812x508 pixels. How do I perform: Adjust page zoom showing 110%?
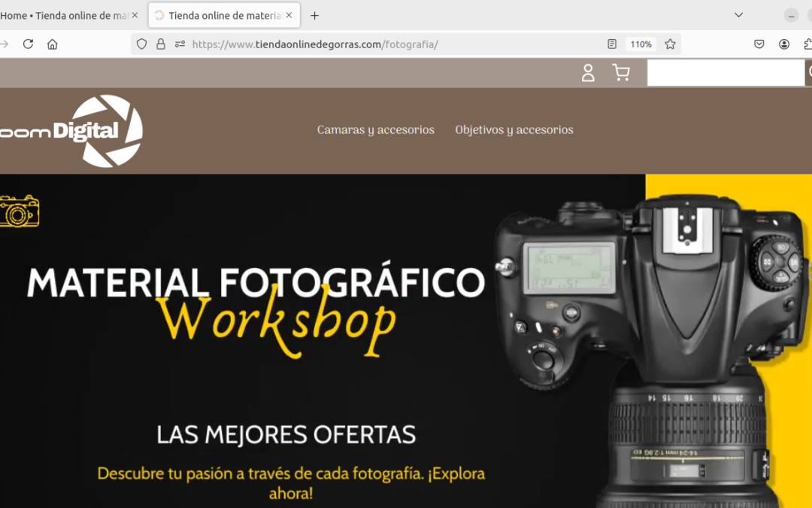[641, 44]
